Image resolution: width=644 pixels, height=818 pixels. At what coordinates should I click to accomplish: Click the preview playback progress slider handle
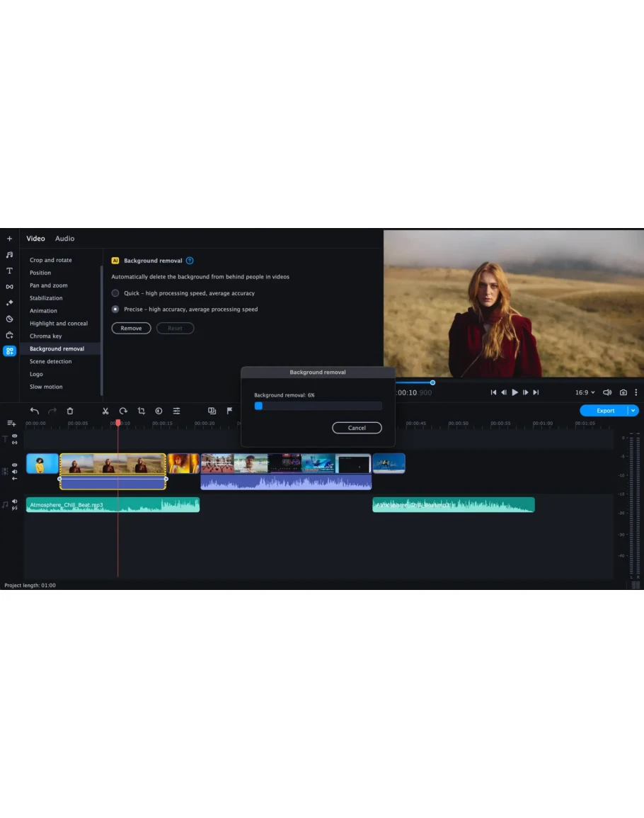click(x=432, y=382)
